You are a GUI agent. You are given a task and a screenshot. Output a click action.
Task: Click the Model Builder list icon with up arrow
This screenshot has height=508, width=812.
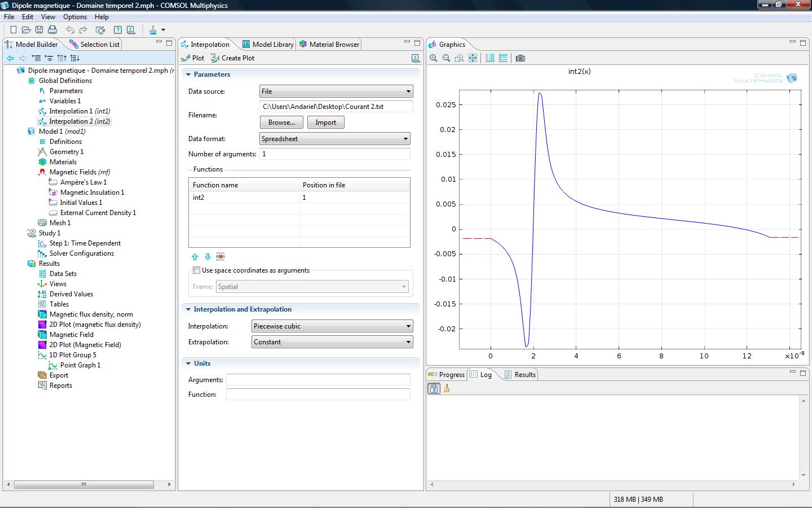pos(62,58)
